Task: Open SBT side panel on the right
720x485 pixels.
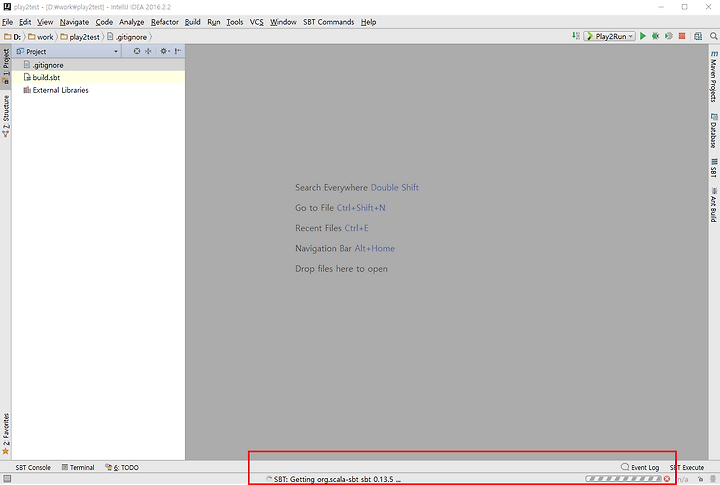Action: coord(714,168)
